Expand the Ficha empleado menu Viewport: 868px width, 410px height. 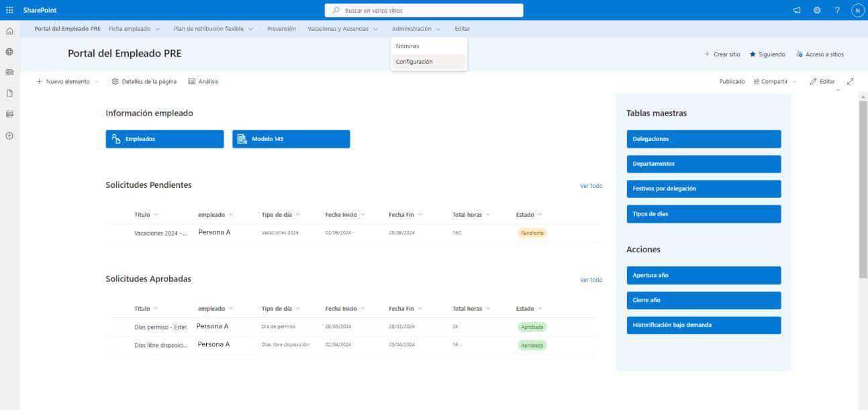tap(134, 29)
